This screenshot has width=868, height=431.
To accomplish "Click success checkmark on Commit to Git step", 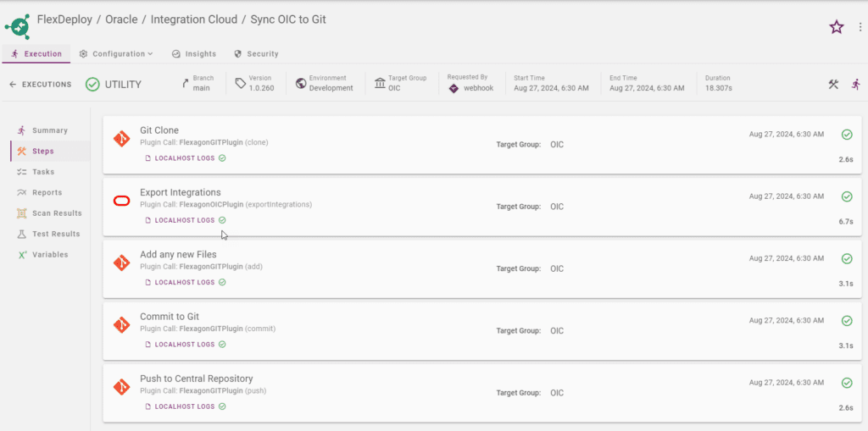I will [x=847, y=320].
